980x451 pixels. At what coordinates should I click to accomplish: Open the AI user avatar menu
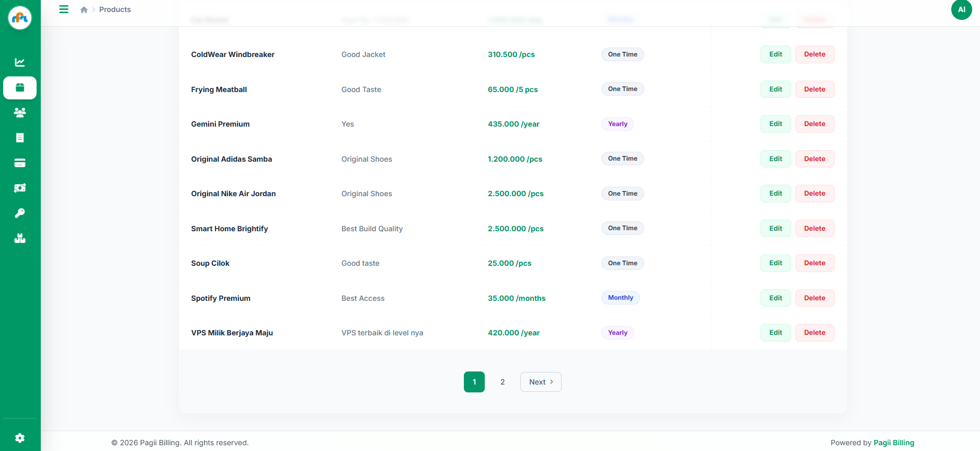(961, 9)
